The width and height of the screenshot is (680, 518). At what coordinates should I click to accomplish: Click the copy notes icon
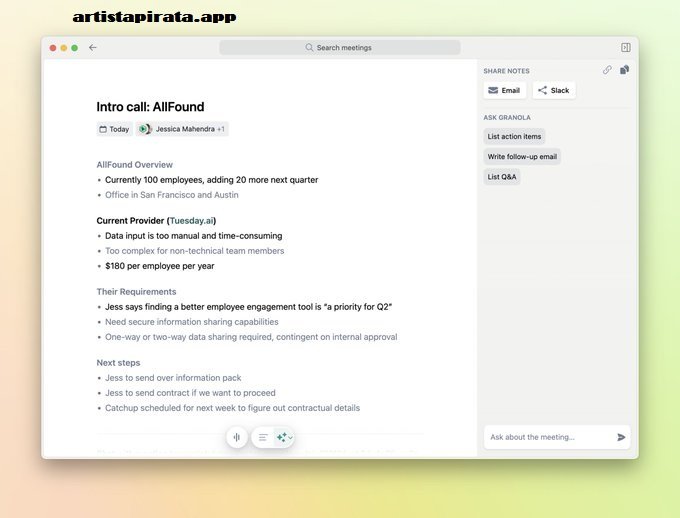click(624, 70)
